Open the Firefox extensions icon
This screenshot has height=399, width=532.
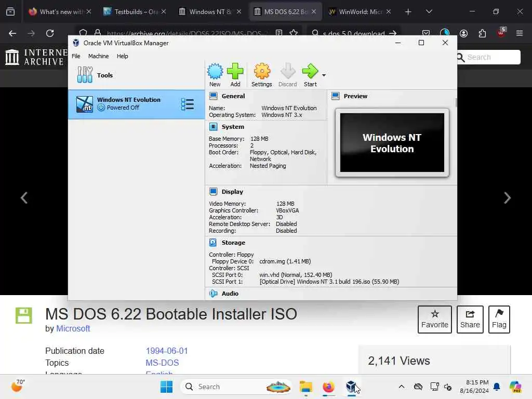click(482, 33)
